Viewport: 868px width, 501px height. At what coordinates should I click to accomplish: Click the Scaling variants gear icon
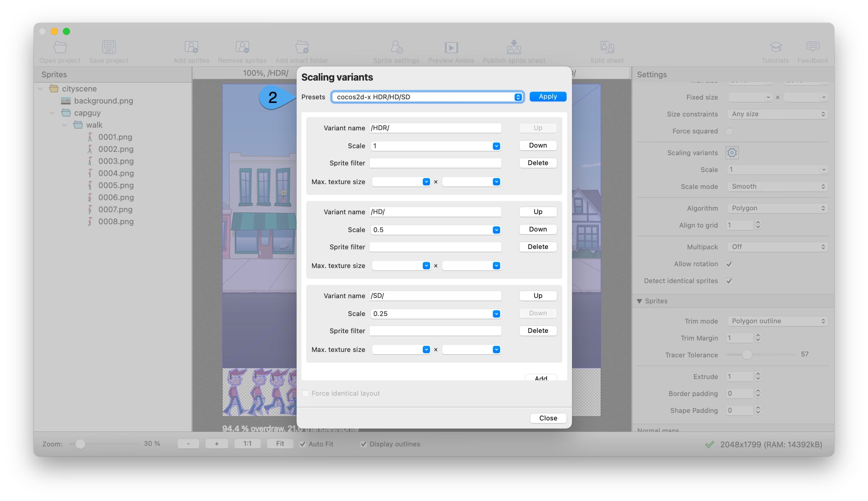pos(732,152)
